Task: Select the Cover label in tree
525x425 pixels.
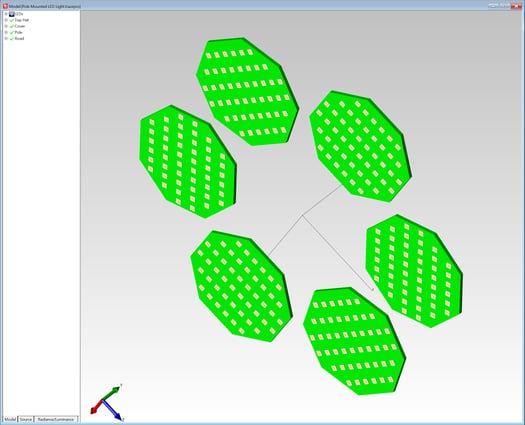Action: [x=20, y=26]
